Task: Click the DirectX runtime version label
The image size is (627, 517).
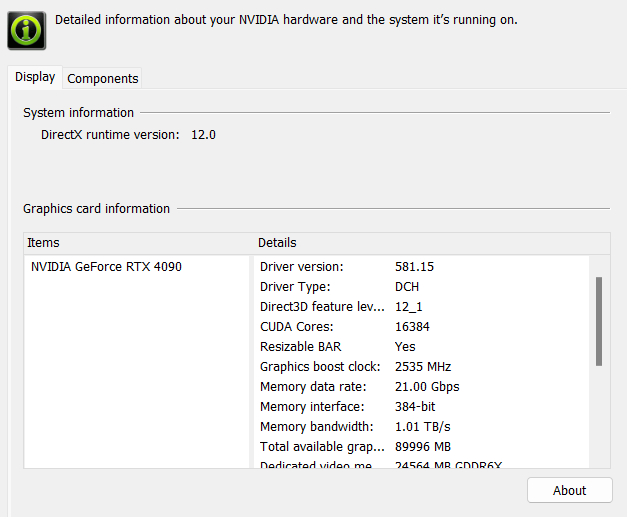Action: (x=110, y=134)
